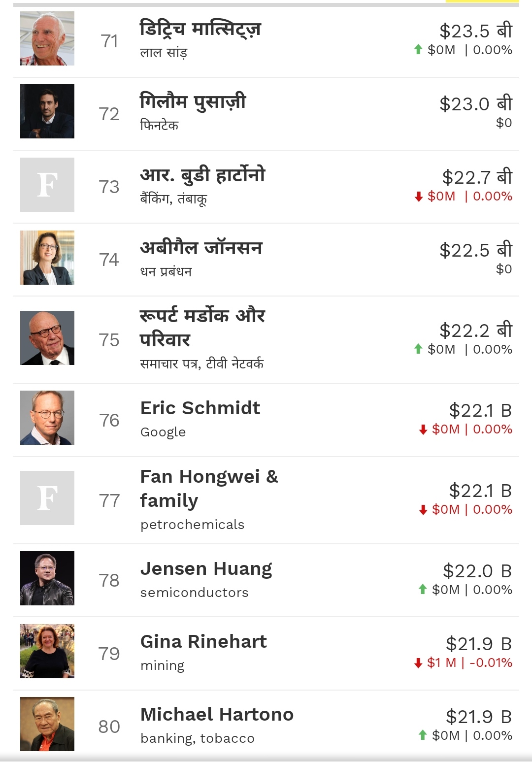Open the अबीगैल जॉनसन name link

[201, 248]
